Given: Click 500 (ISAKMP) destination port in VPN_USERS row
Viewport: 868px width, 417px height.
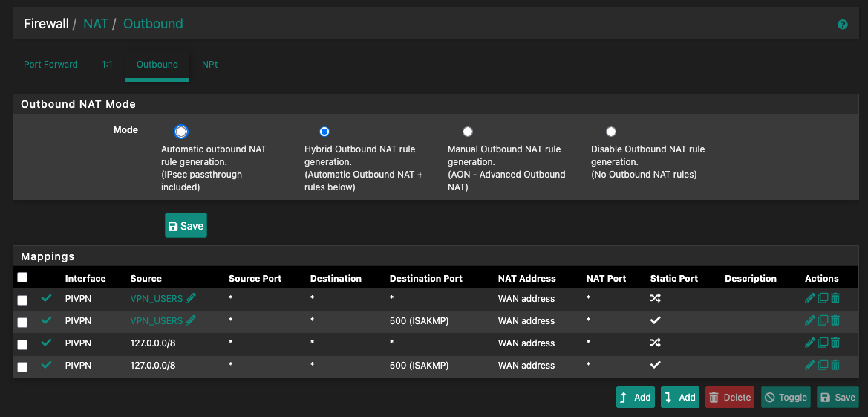Looking at the screenshot, I should (x=419, y=320).
